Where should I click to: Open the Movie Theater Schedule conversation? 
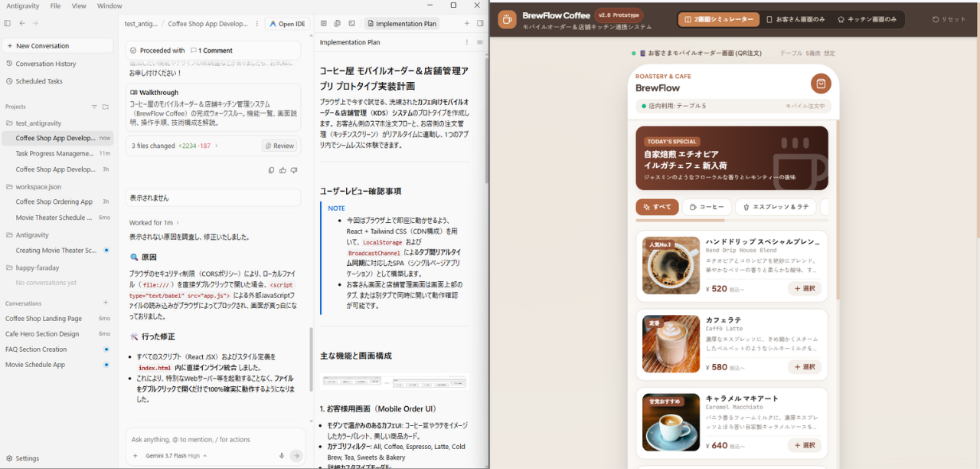[59, 218]
